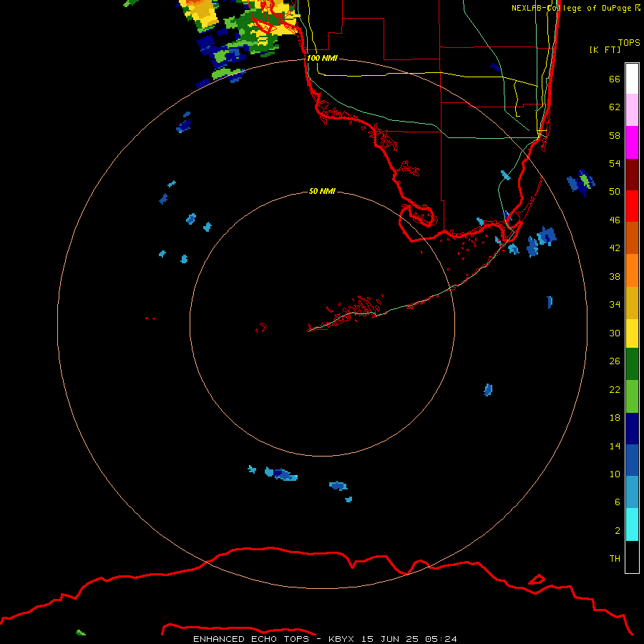The width and height of the screenshot is (644, 644).
Task: Click the legend value 26
Action: tap(615, 361)
